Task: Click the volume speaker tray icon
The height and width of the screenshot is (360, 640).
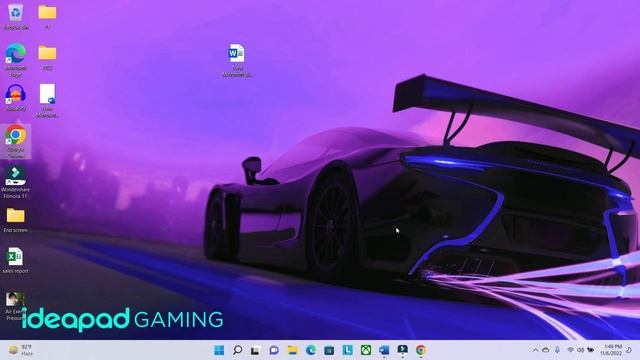Action: tap(580, 350)
